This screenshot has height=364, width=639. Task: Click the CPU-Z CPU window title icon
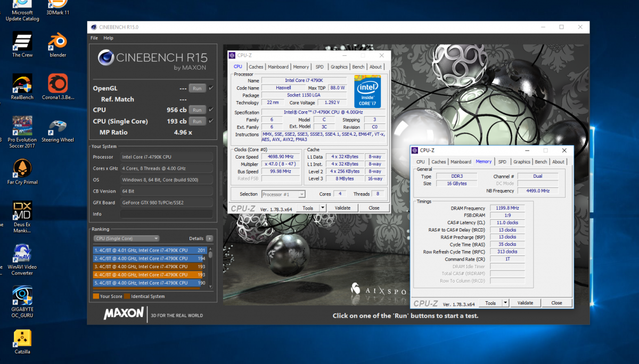(x=233, y=55)
